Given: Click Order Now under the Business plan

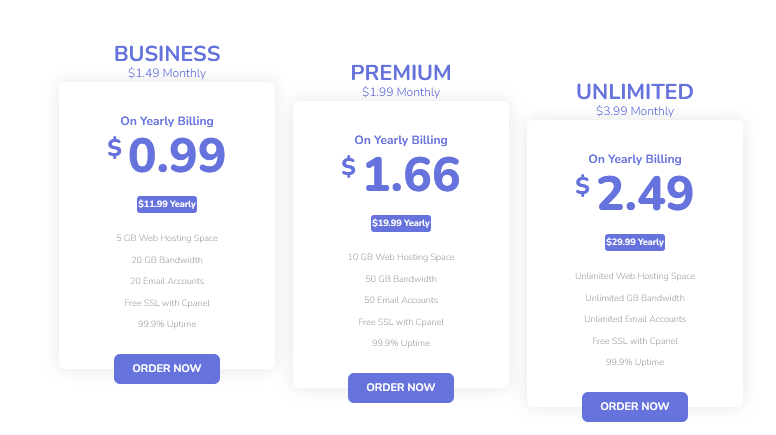Looking at the screenshot, I should (x=167, y=368).
